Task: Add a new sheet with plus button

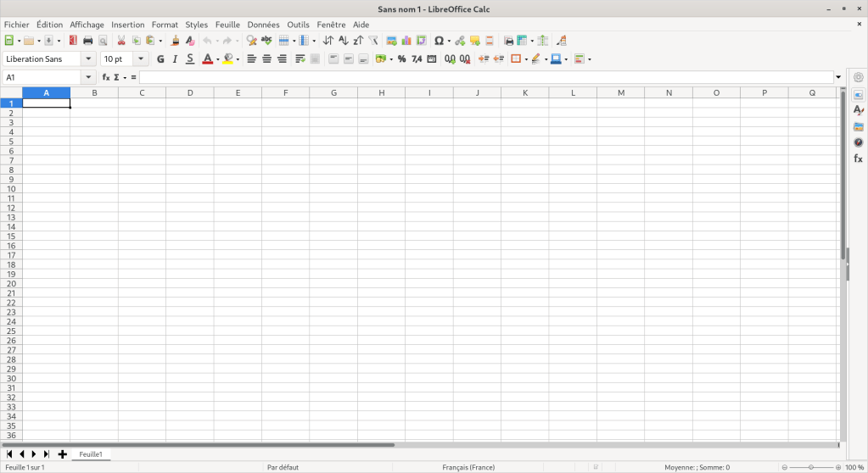Action: (63, 454)
